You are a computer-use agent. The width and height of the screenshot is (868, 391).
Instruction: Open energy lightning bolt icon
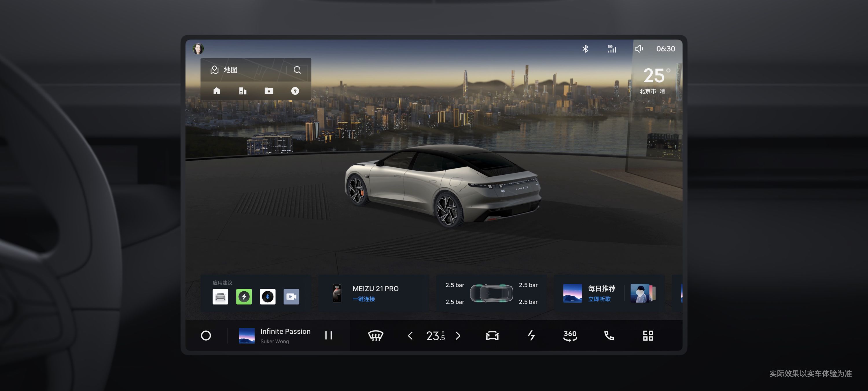(x=531, y=336)
